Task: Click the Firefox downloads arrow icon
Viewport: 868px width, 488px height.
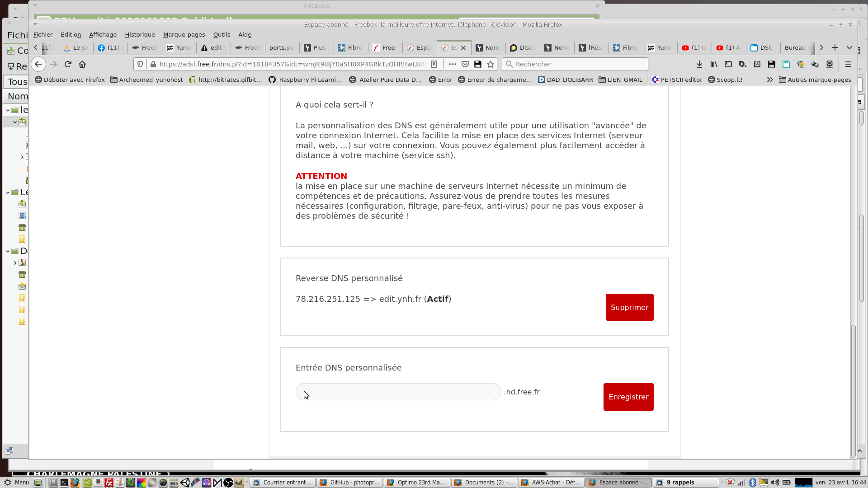Action: pyautogui.click(x=699, y=64)
